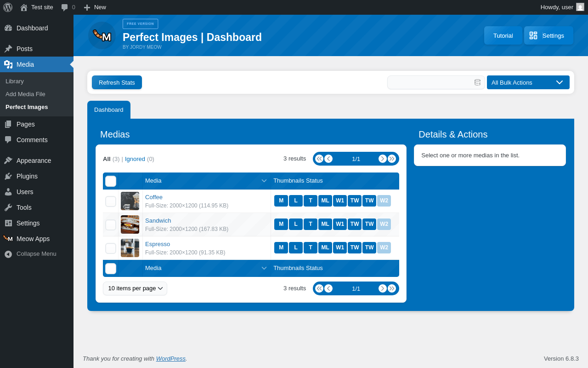Open Appearance via the paintbrush icon
The height and width of the screenshot is (368, 588).
(8, 161)
